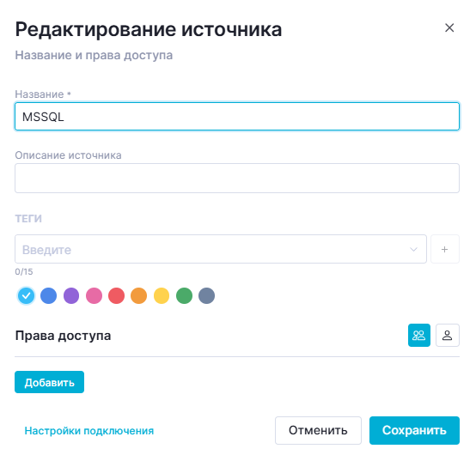Click the Добавить button

point(50,382)
